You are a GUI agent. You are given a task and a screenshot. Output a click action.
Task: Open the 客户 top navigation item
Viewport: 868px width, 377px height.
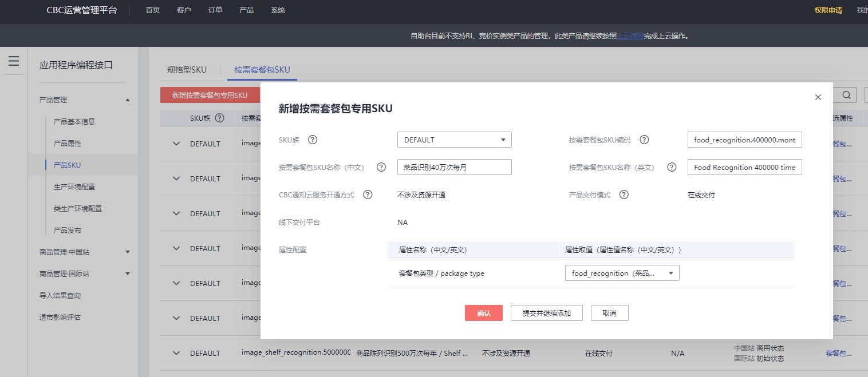[x=184, y=10]
